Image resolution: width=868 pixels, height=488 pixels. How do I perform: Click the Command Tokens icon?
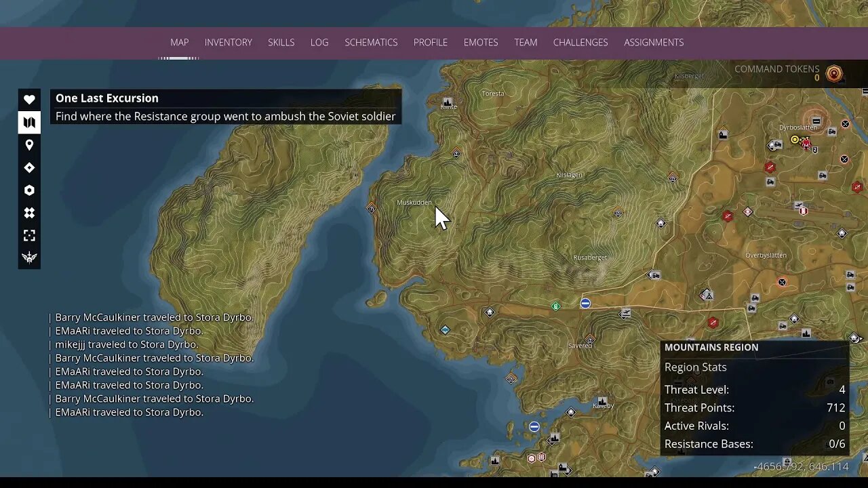point(834,73)
